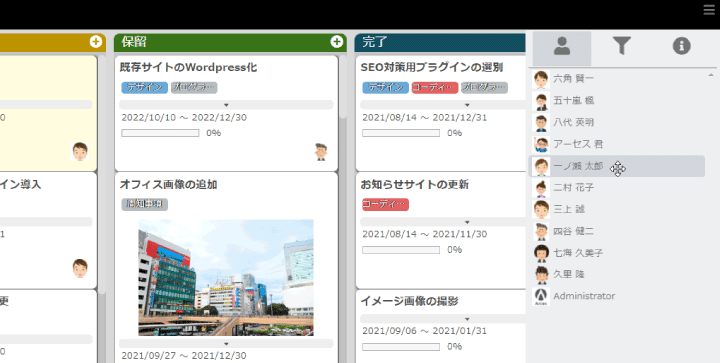Expand details of 既存サイトのWordpress化 card
The width and height of the screenshot is (720, 363).
226,105
